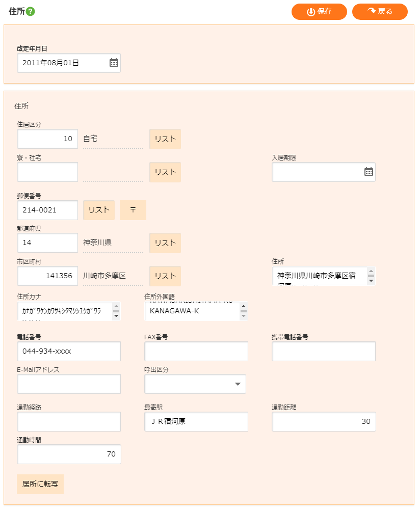The width and height of the screenshot is (420, 510).
Task: Focus the 電話番号 input field
Action: [x=69, y=352]
